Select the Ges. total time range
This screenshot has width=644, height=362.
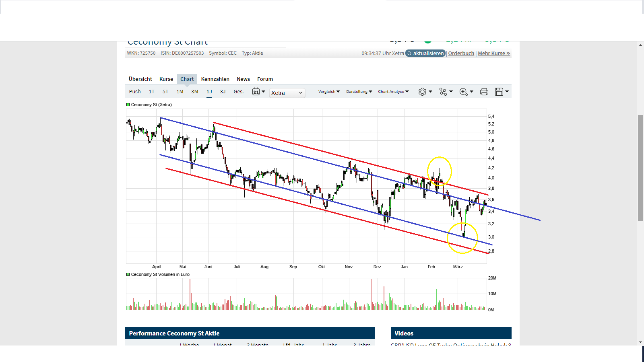[x=238, y=91]
